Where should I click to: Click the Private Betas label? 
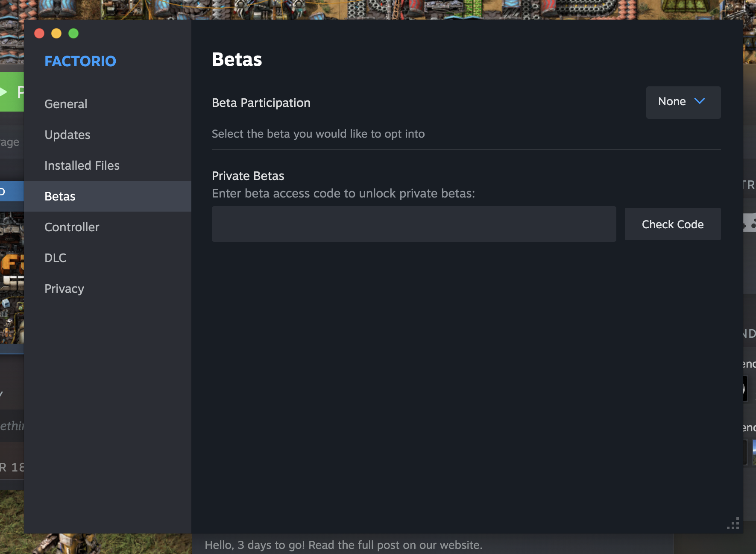[x=248, y=176]
